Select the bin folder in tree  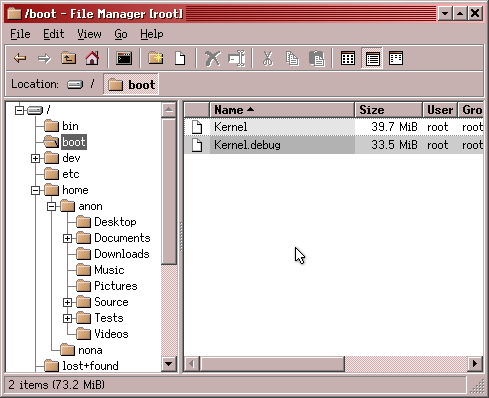62,126
